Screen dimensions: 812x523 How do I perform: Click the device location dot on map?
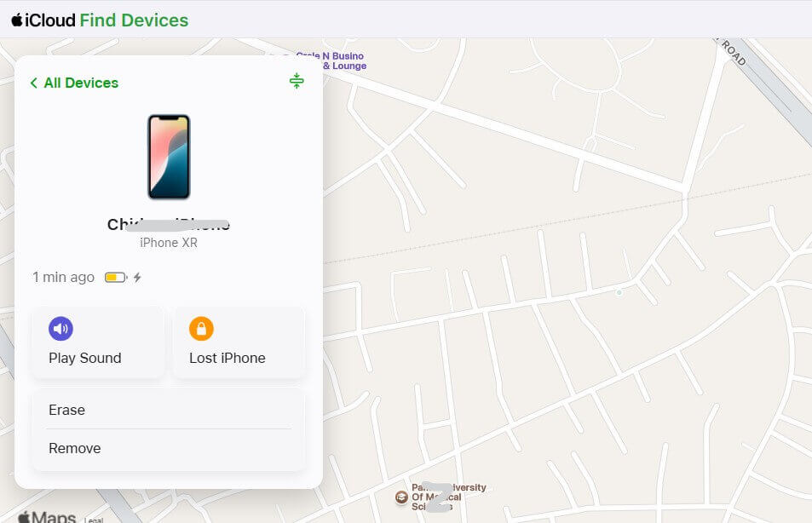pyautogui.click(x=619, y=292)
